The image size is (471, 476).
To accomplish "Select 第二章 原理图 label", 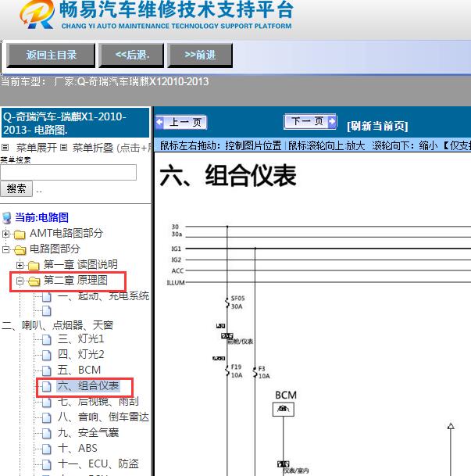I will point(76,280).
